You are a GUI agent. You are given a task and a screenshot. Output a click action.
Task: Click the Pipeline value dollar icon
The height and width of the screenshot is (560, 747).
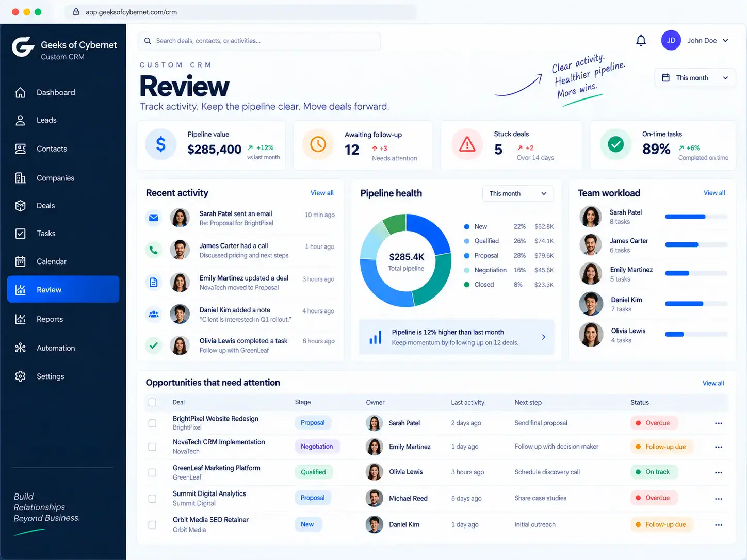(x=161, y=144)
